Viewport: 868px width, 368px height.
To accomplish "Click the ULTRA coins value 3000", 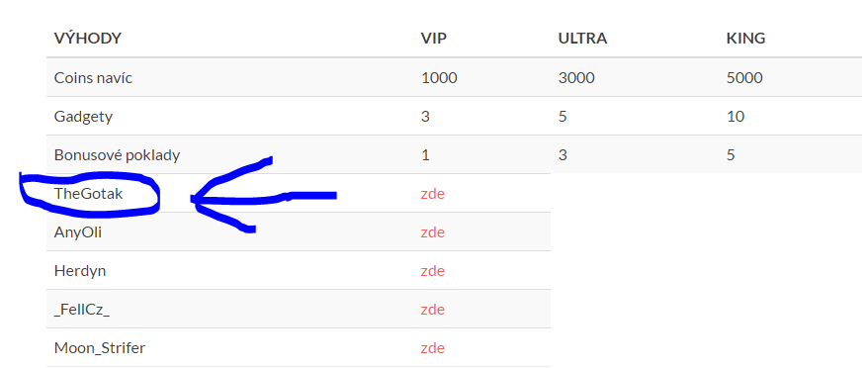I will pos(576,77).
